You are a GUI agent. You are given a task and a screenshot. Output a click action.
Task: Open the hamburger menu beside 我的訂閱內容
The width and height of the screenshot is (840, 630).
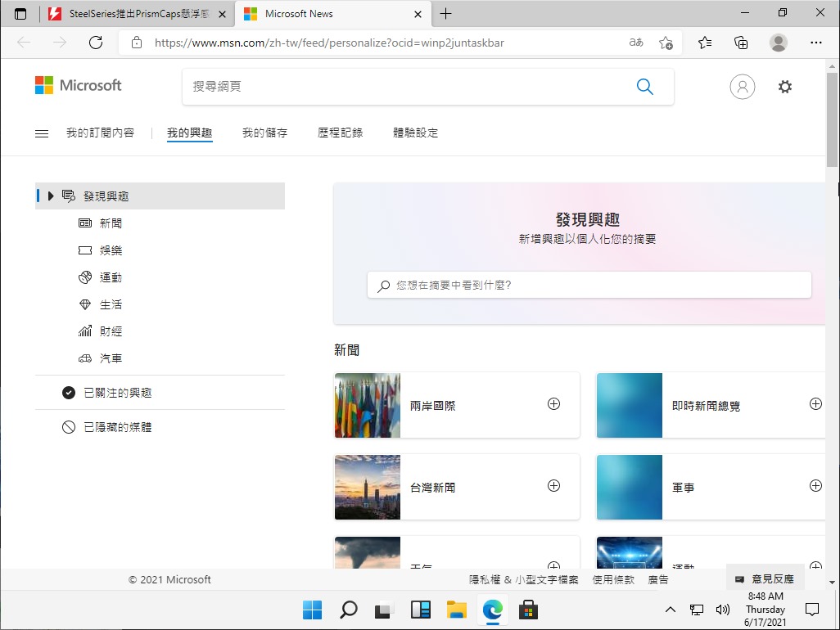[42, 133]
